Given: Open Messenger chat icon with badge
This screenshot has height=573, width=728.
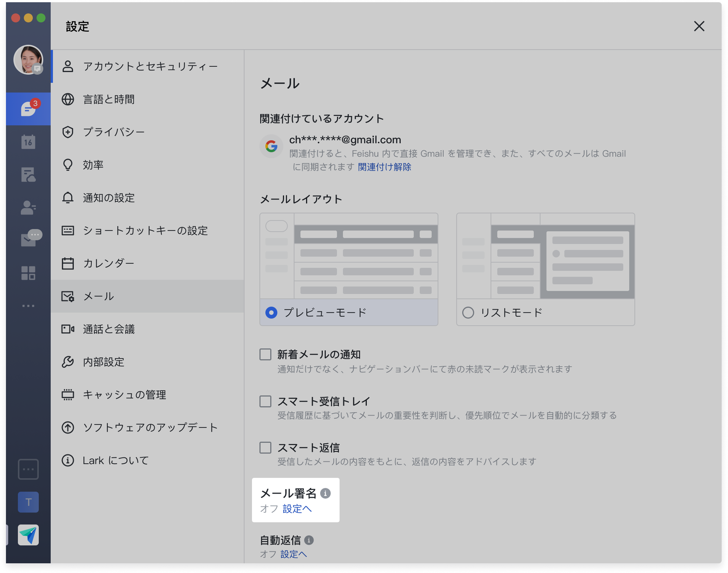Looking at the screenshot, I should [x=28, y=109].
